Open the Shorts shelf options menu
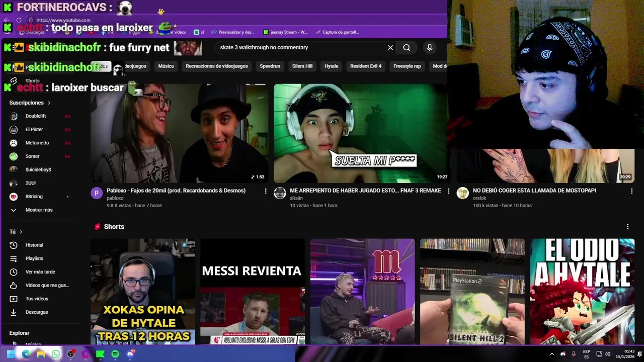Image resolution: width=644 pixels, height=362 pixels. point(627,227)
